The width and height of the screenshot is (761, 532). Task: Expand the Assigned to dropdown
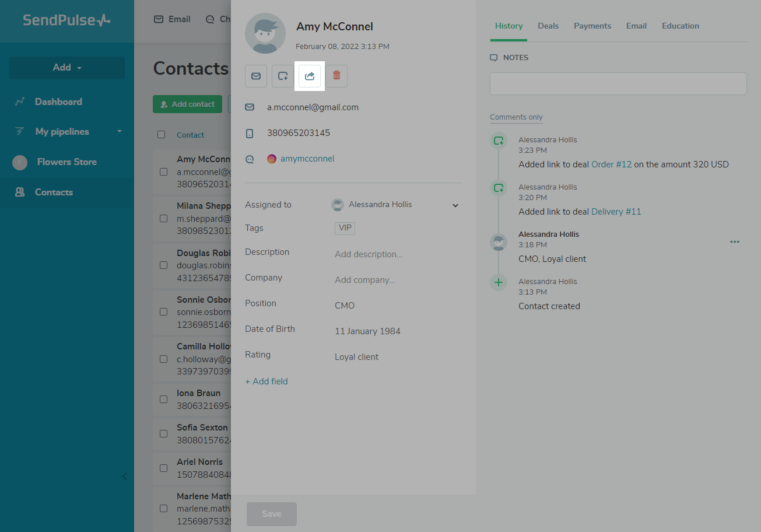[x=455, y=205]
